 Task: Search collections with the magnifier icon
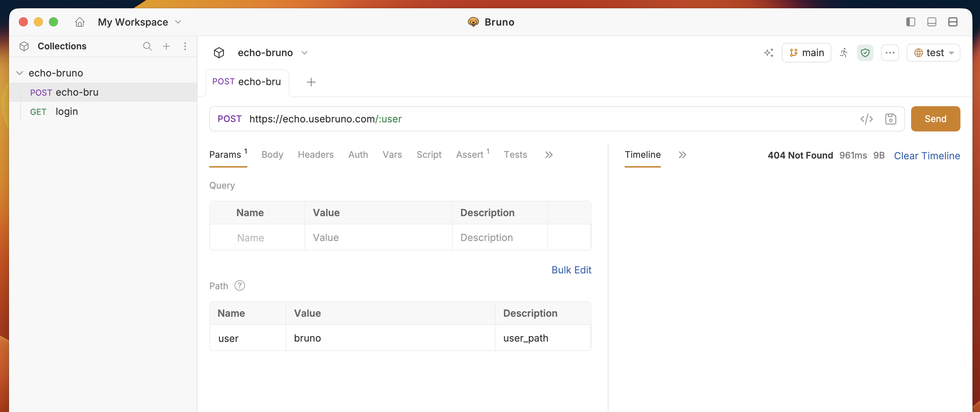[x=147, y=46]
